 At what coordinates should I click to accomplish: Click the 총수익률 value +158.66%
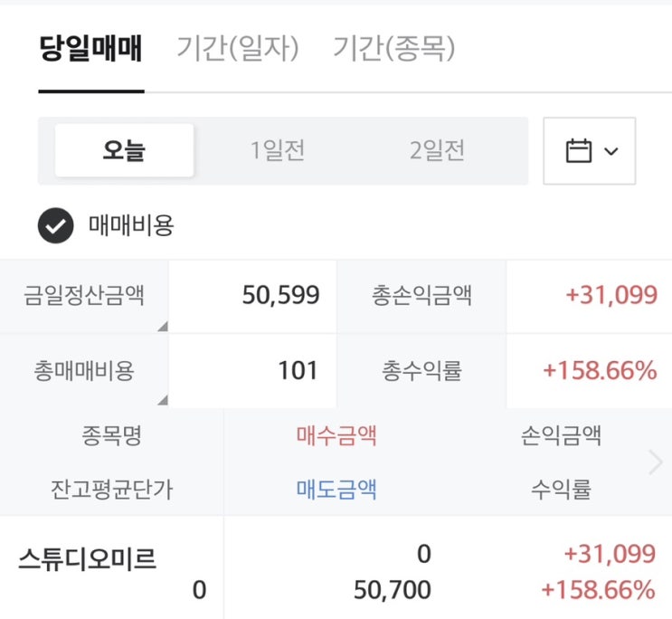[600, 370]
